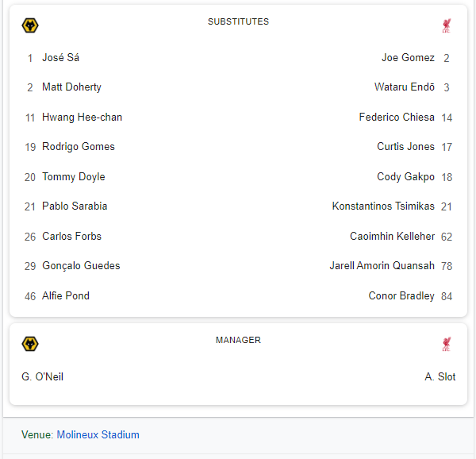Screen dimensions: 476x459
Task: Select Pablo Sarabia in the list
Action: click(75, 206)
